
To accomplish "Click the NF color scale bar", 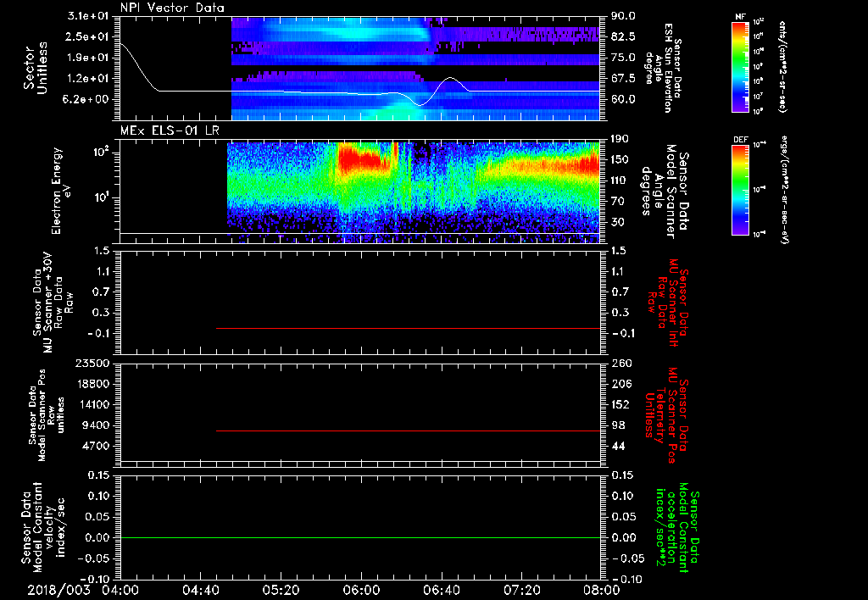I will [741, 67].
